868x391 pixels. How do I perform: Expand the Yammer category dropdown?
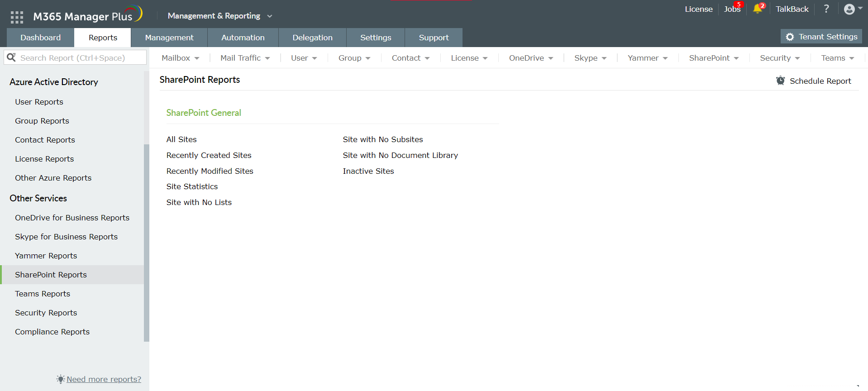tap(648, 58)
